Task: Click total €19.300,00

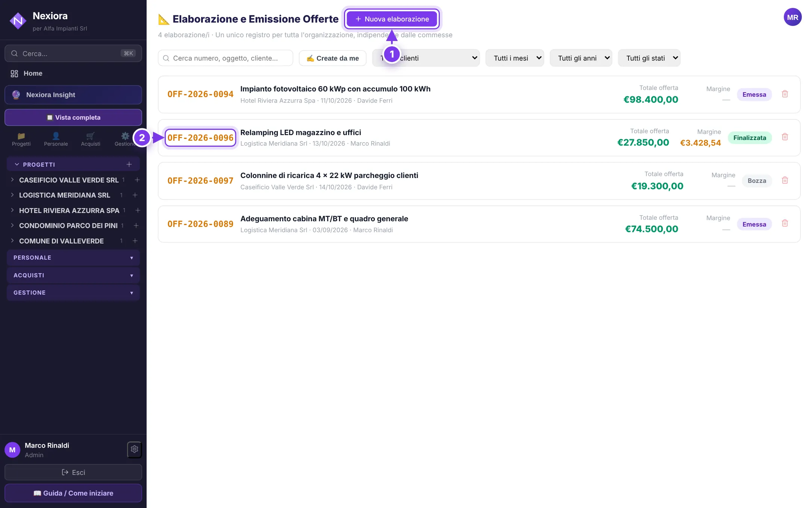Action: pyautogui.click(x=657, y=186)
